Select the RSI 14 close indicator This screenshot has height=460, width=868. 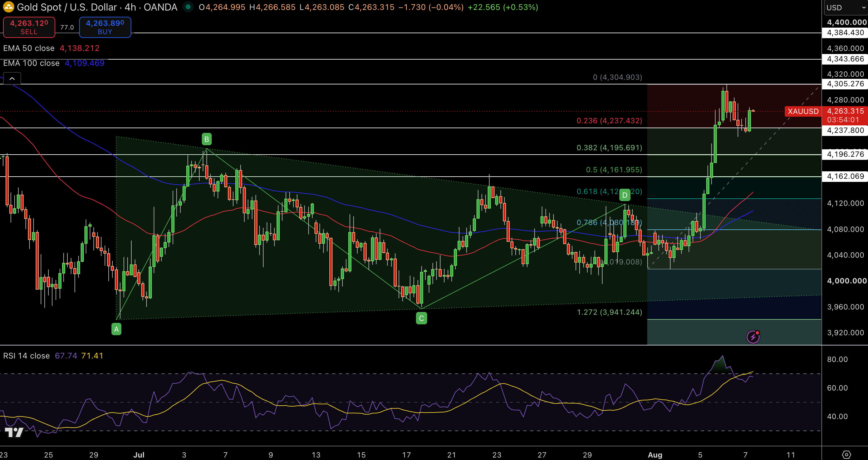(x=26, y=355)
